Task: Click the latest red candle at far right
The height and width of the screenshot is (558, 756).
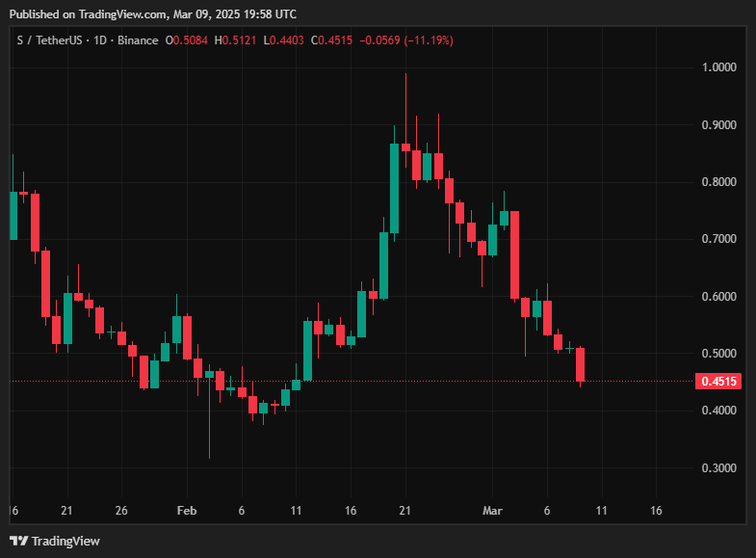Action: click(x=581, y=364)
